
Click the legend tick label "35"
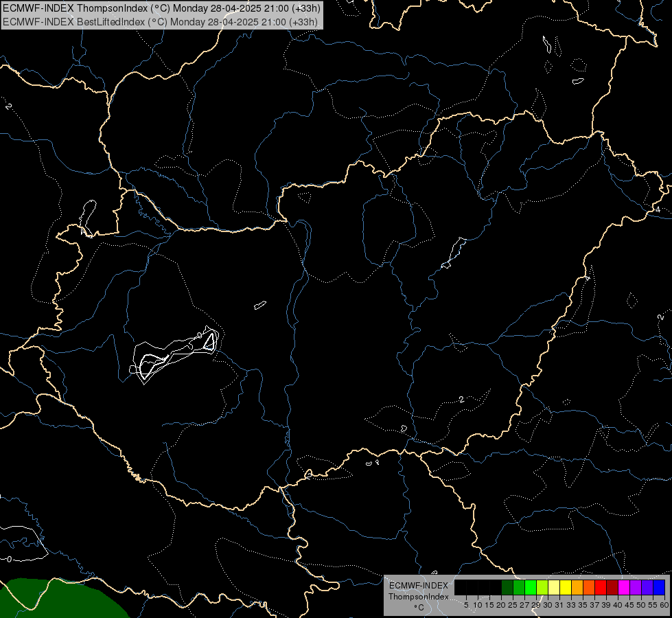tap(583, 605)
